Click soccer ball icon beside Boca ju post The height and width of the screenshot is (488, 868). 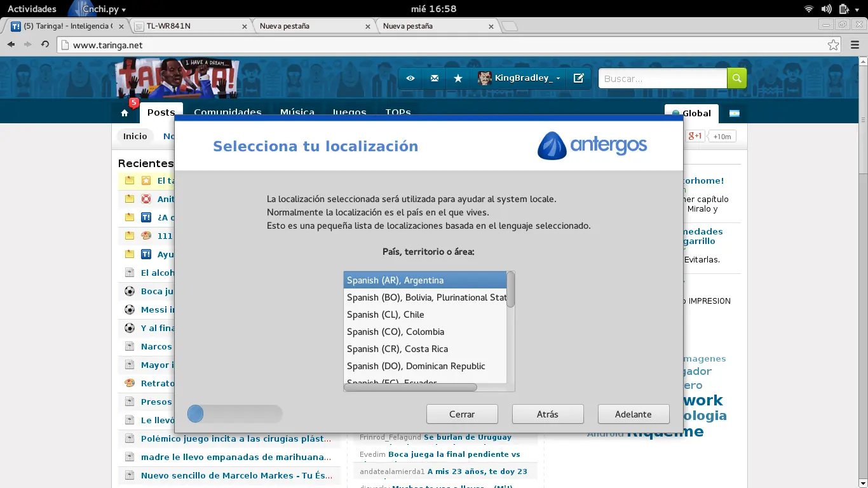coord(130,291)
